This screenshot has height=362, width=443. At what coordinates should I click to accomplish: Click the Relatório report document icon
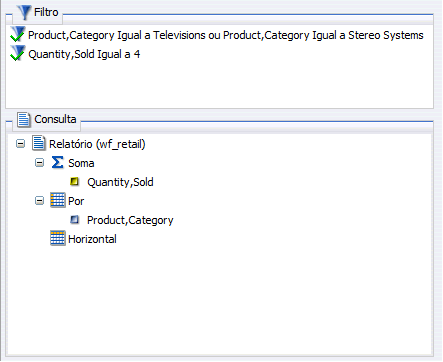click(x=39, y=143)
